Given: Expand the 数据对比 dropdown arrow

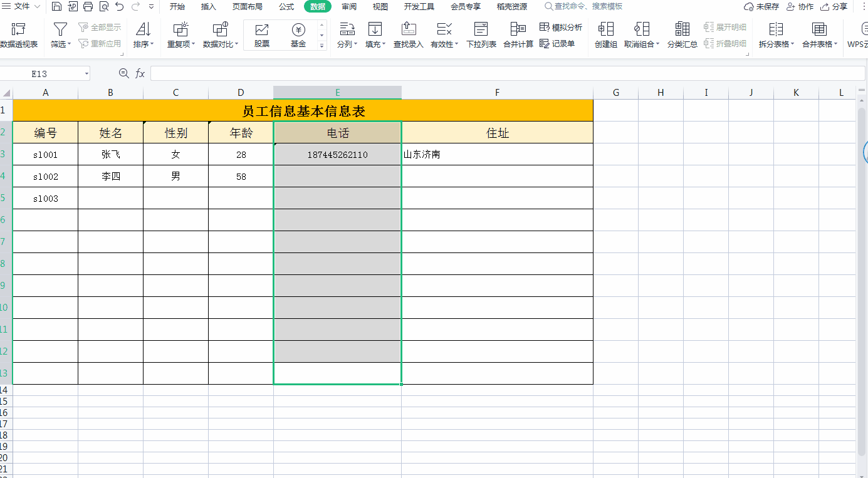Looking at the screenshot, I should point(236,44).
